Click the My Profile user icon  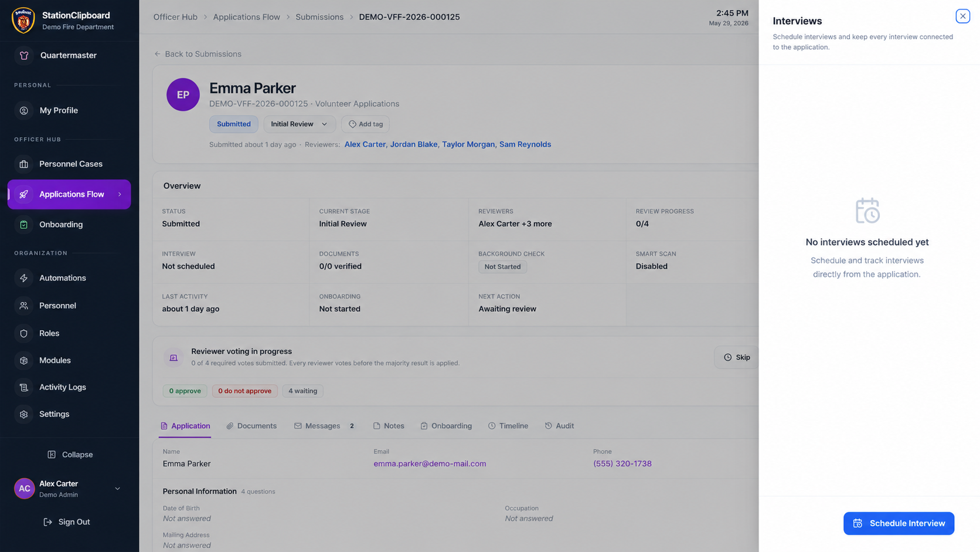24,110
